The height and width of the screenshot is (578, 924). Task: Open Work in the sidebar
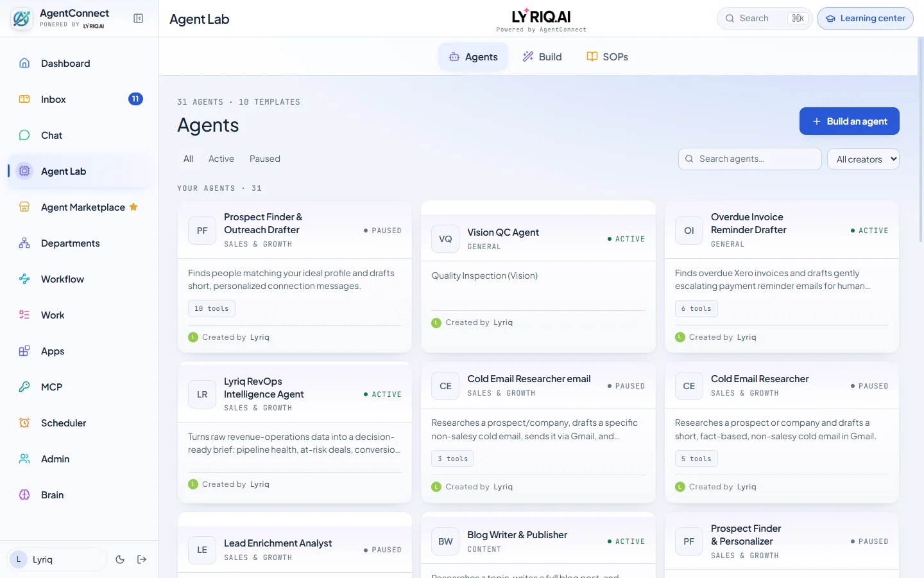click(80, 315)
